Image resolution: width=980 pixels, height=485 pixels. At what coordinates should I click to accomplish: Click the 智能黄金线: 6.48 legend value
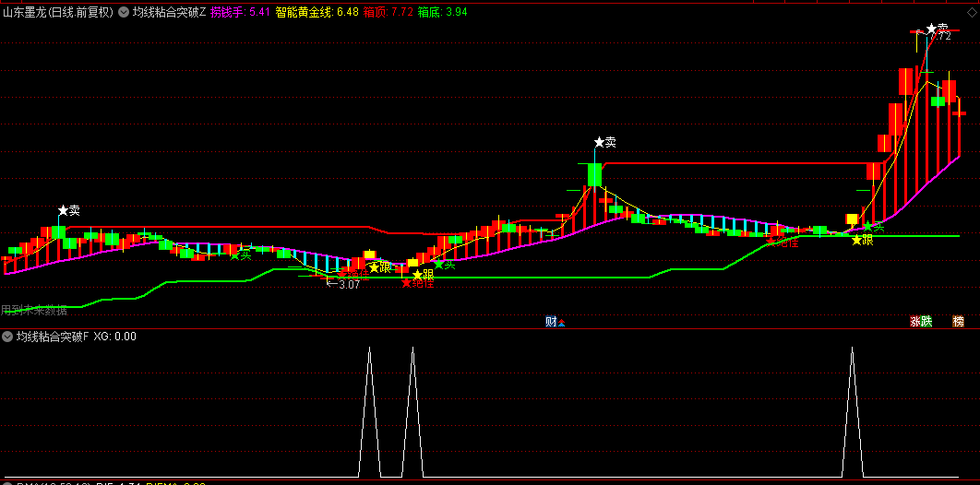[317, 12]
